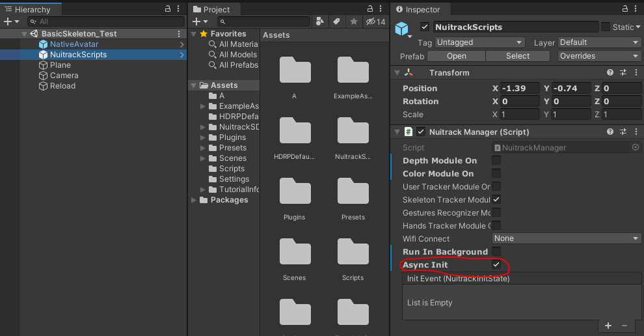Lock the Hierarchy panel
The width and height of the screenshot is (644, 336).
click(x=168, y=8)
